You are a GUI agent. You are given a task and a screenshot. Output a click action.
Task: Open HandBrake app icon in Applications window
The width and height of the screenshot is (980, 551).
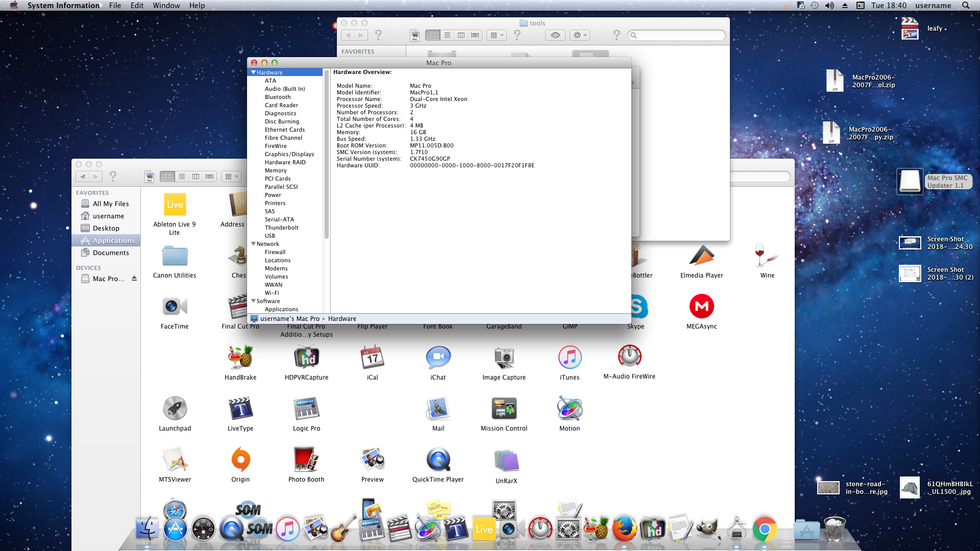pyautogui.click(x=240, y=357)
